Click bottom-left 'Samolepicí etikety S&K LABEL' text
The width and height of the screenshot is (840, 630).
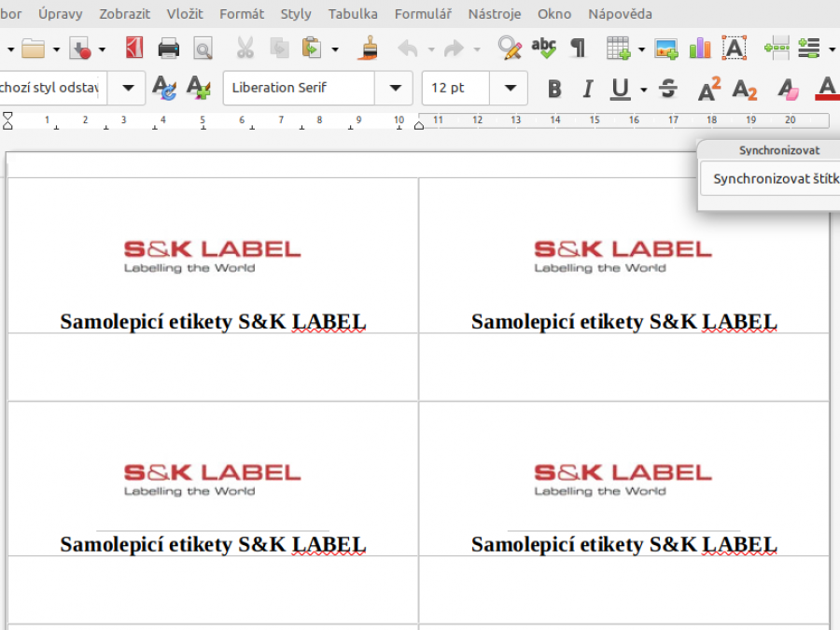213,544
